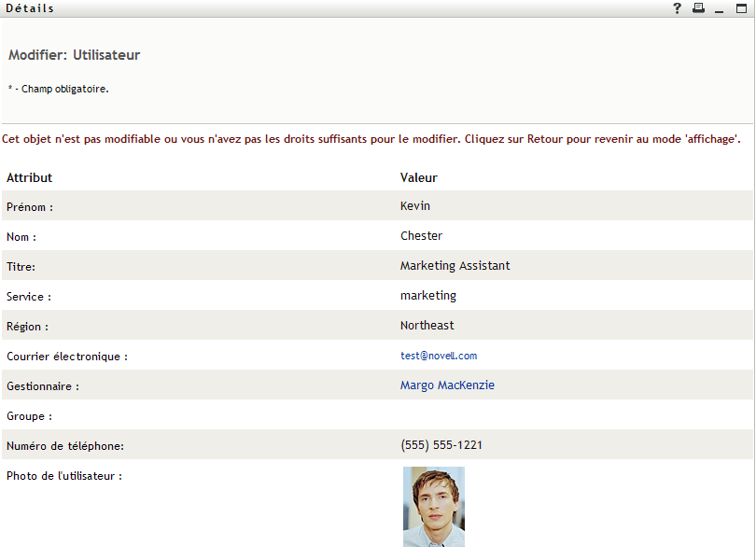Click the Service value marketing
756x560 pixels.
(x=428, y=296)
